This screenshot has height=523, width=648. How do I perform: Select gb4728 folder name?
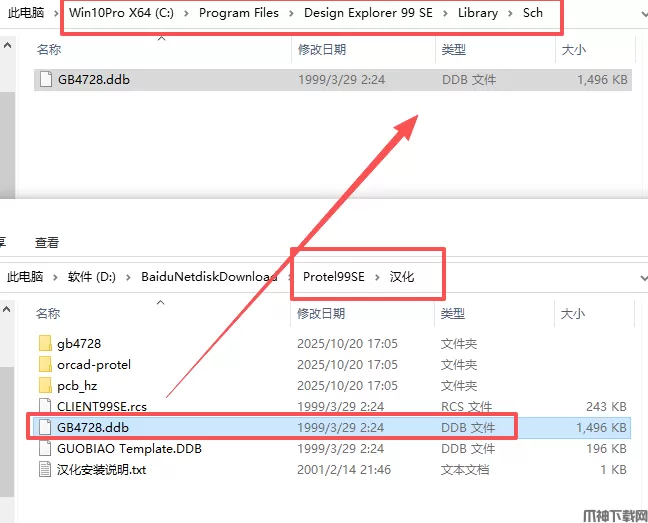coord(79,343)
